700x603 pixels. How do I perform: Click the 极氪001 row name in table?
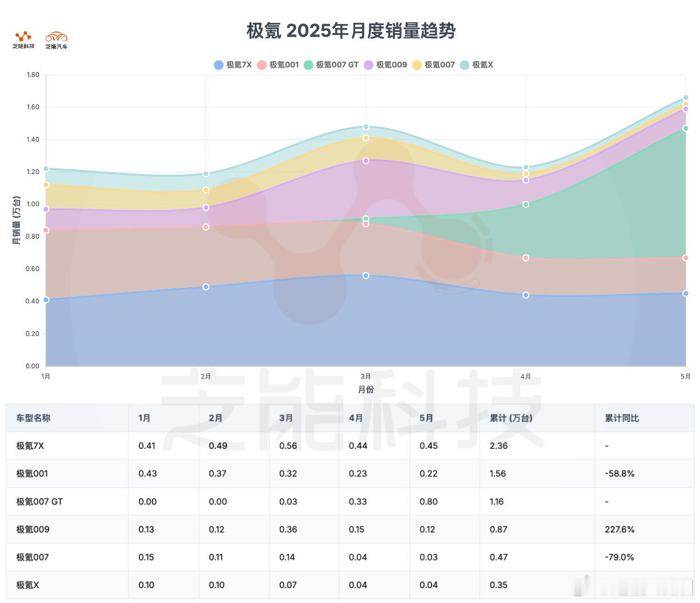pyautogui.click(x=32, y=473)
